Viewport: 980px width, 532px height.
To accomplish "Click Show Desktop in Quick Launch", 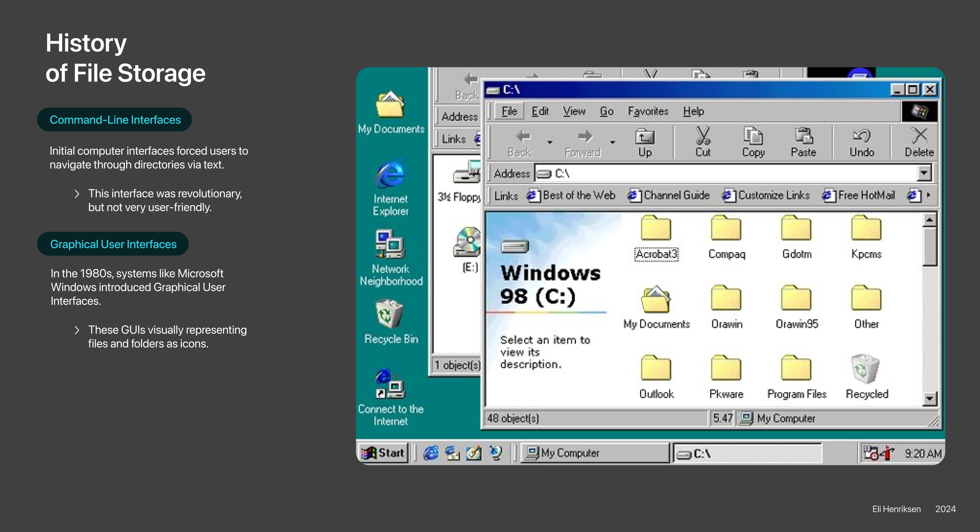I will 474,452.
